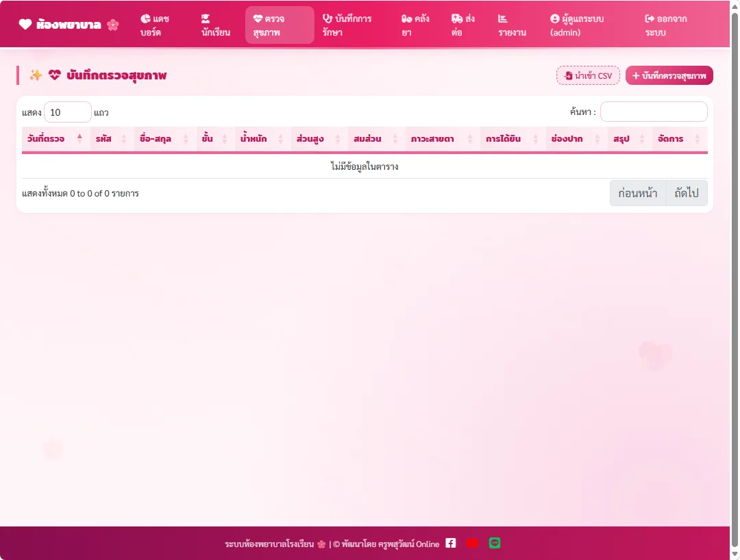740x560 pixels.
Task: Sort by น้ำหนัก column
Action: [262, 139]
